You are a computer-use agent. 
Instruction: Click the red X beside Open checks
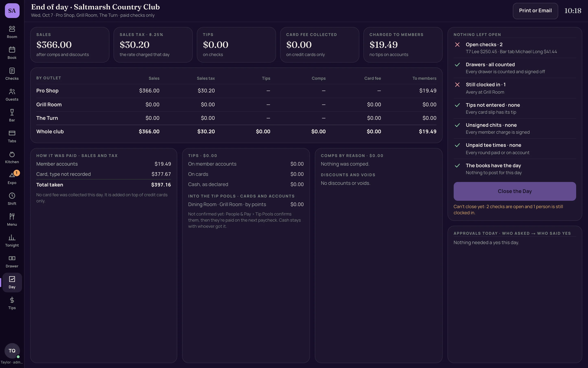point(457,45)
